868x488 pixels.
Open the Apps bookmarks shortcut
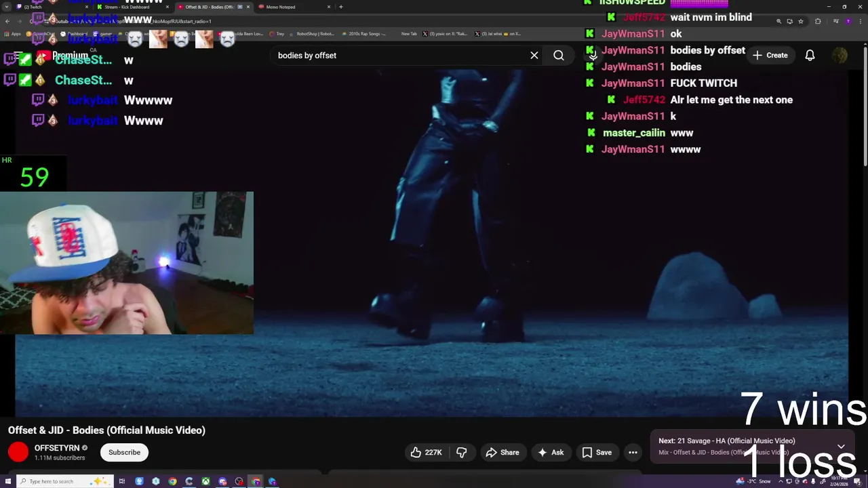point(12,34)
